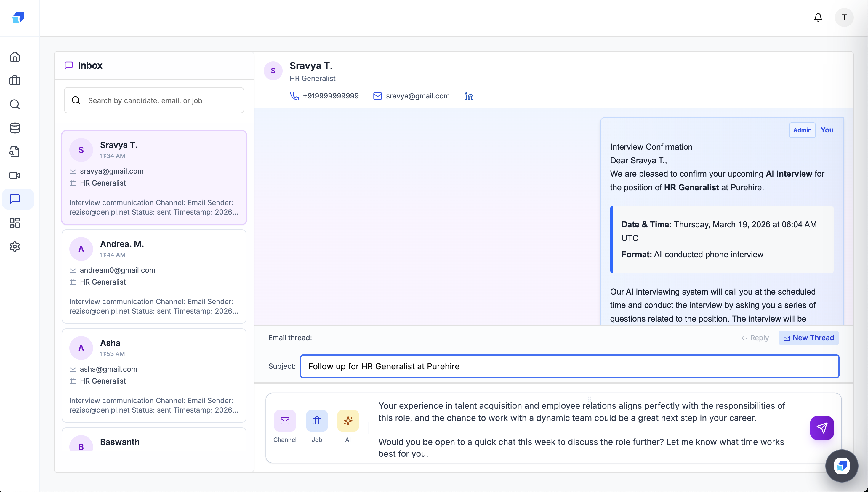Click the notification bell icon

tap(818, 17)
